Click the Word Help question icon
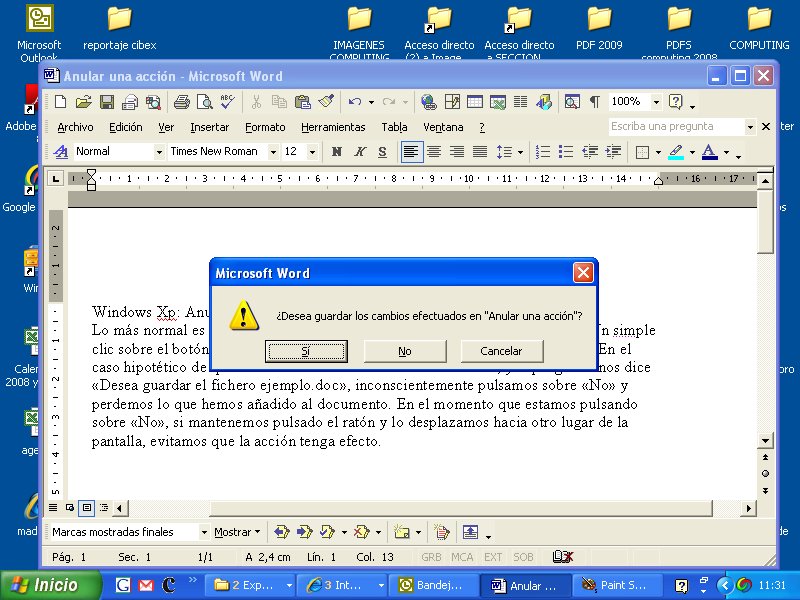 [x=676, y=102]
